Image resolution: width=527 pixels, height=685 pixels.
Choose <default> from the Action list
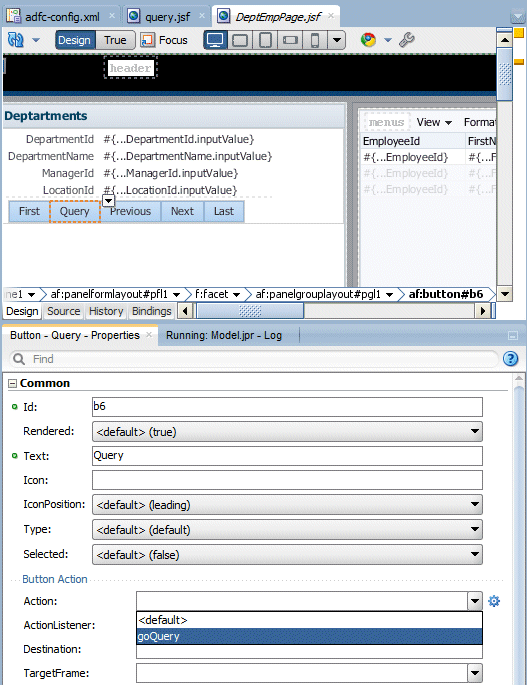309,620
